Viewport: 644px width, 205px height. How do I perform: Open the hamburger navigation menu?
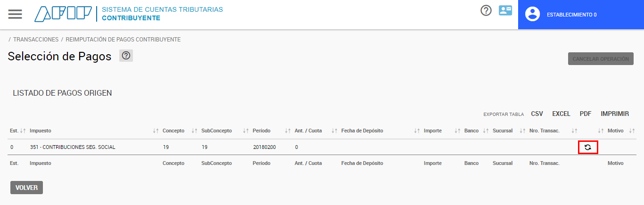tap(15, 14)
